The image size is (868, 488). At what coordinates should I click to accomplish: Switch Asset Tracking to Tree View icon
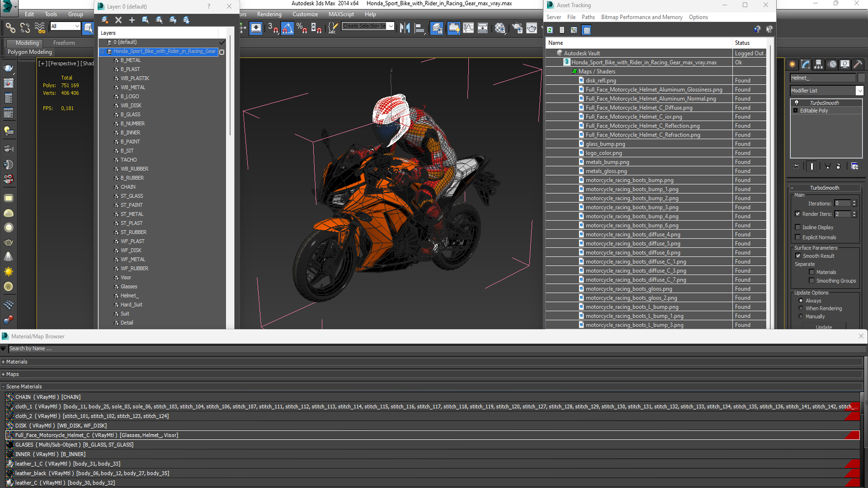pos(574,30)
